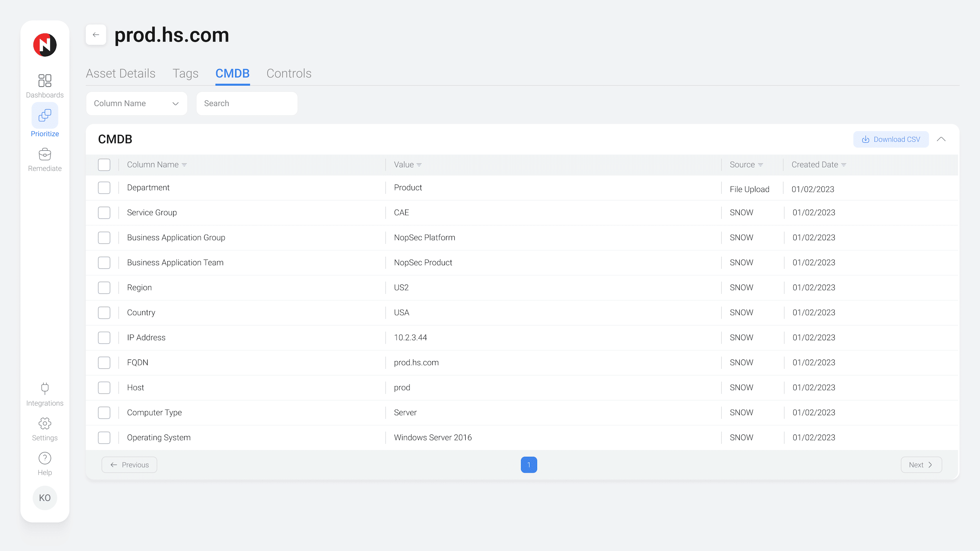This screenshot has height=551, width=980.
Task: Click the Previous page button
Action: (129, 465)
